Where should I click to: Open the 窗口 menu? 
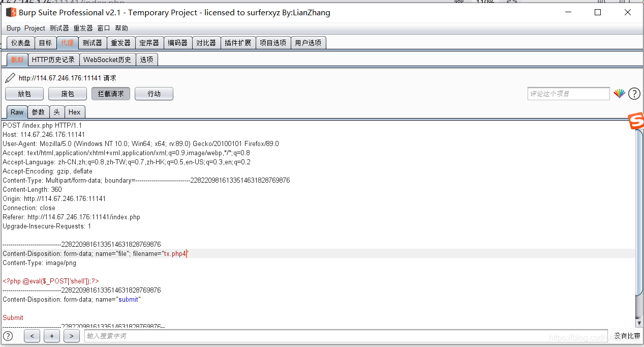104,28
